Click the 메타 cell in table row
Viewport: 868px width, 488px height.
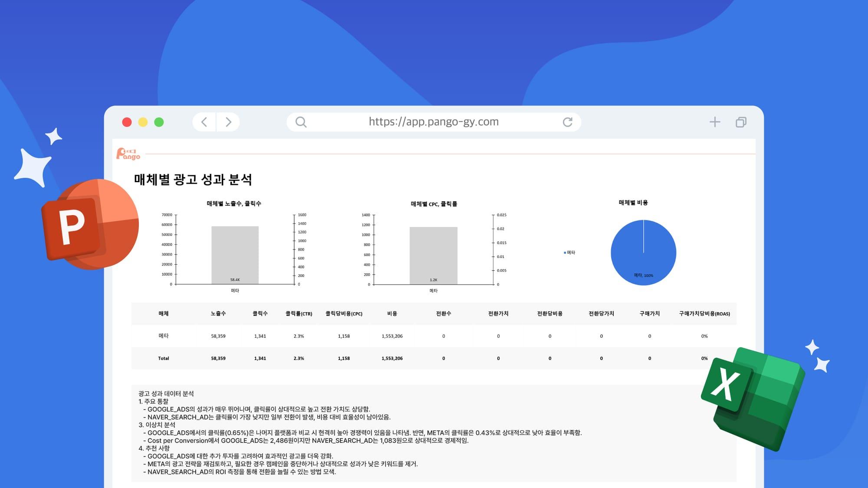click(164, 336)
